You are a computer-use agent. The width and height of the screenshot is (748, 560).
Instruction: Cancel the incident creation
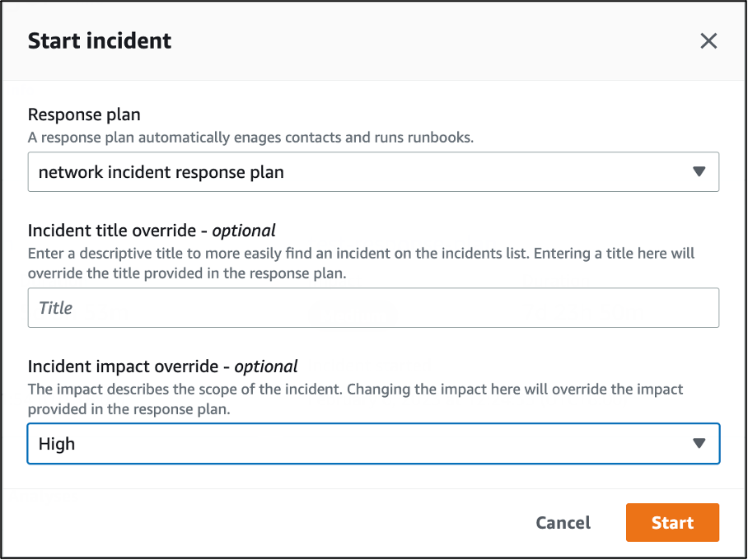(563, 523)
